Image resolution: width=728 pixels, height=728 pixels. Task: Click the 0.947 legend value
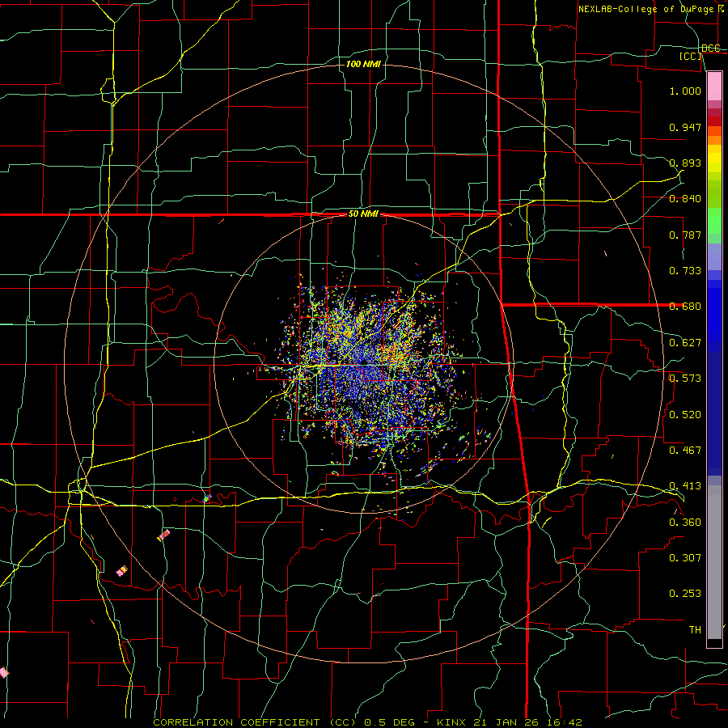[685, 127]
